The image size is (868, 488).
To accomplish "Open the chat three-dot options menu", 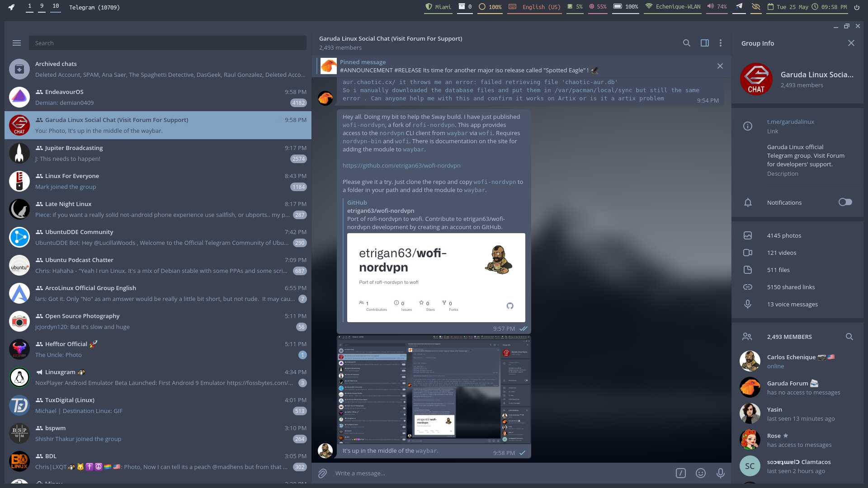I will click(721, 43).
